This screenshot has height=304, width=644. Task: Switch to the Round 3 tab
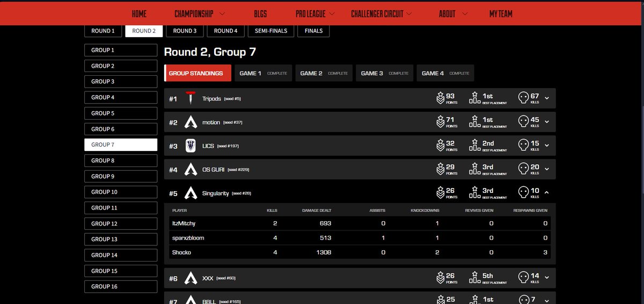click(185, 31)
